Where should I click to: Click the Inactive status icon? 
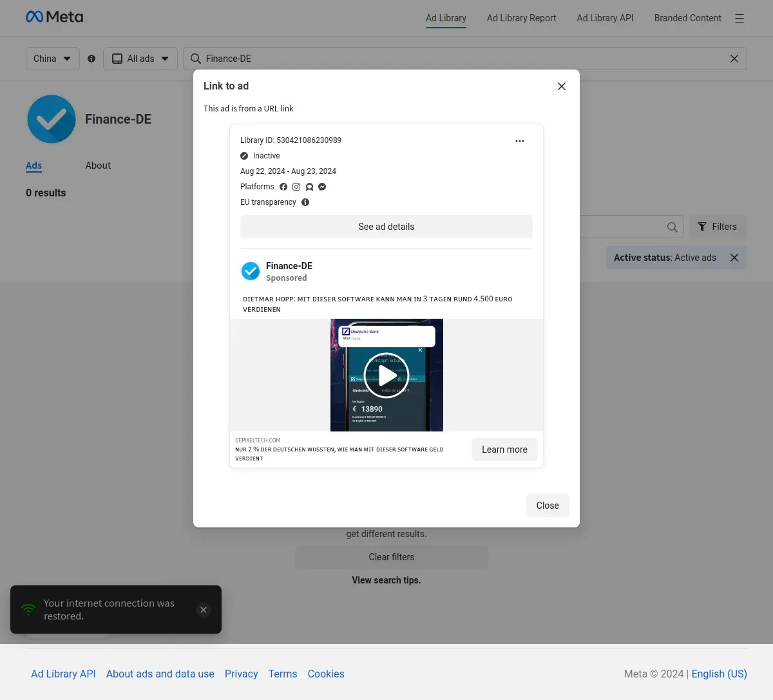click(x=244, y=156)
